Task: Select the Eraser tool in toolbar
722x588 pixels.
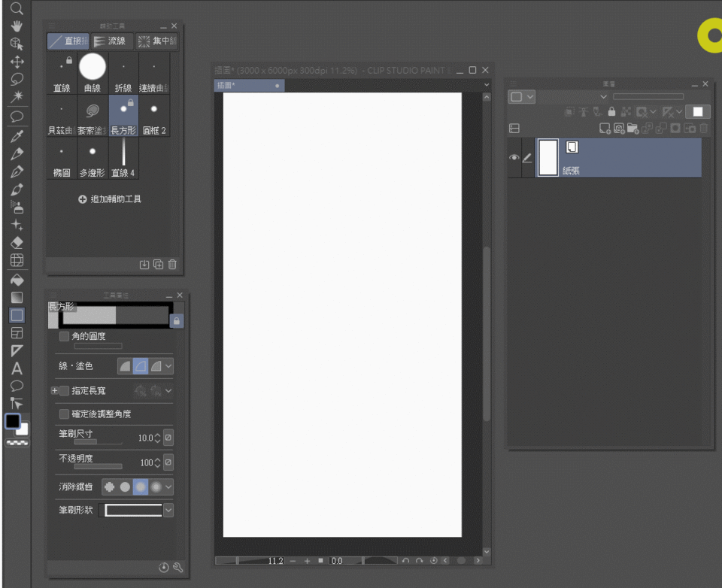Action: coord(17,243)
